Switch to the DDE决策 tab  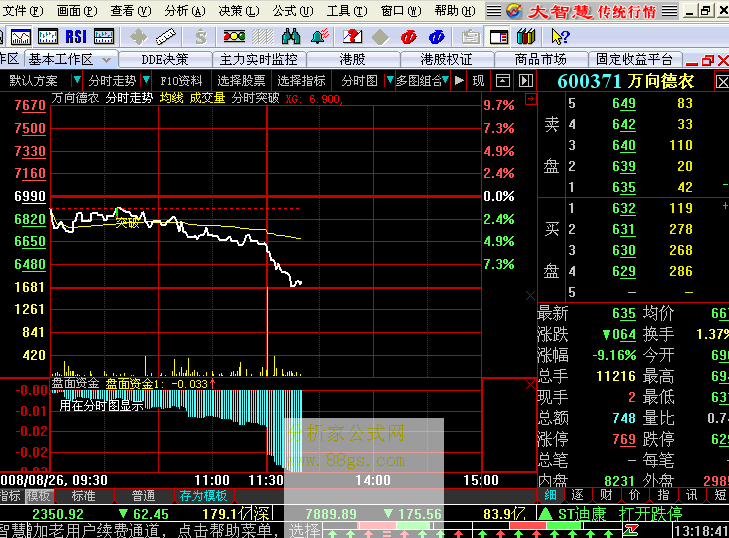(x=165, y=60)
